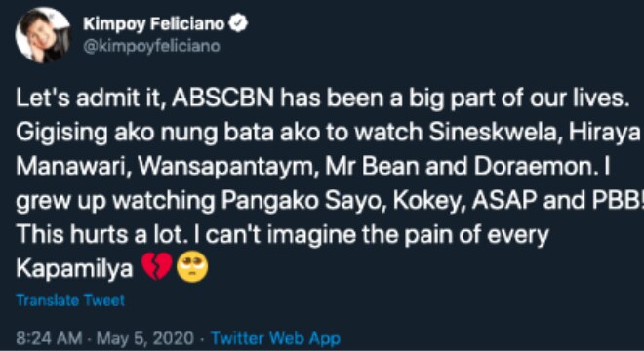Visit the @kimpoyfeliciano handle
The height and width of the screenshot is (351, 644).
click(x=151, y=46)
